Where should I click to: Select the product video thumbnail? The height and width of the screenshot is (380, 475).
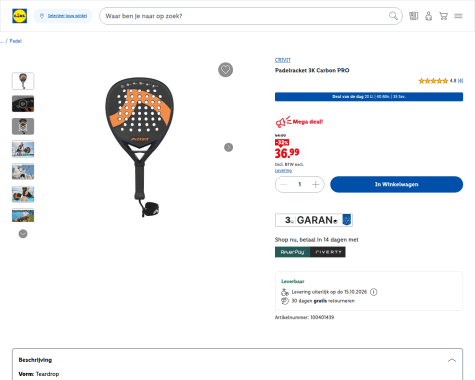pyautogui.click(x=23, y=104)
